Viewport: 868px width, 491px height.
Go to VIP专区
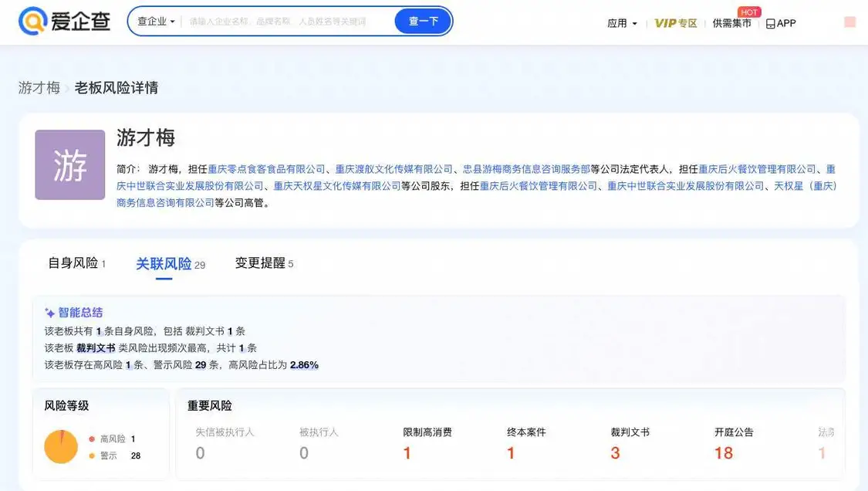[x=675, y=23]
